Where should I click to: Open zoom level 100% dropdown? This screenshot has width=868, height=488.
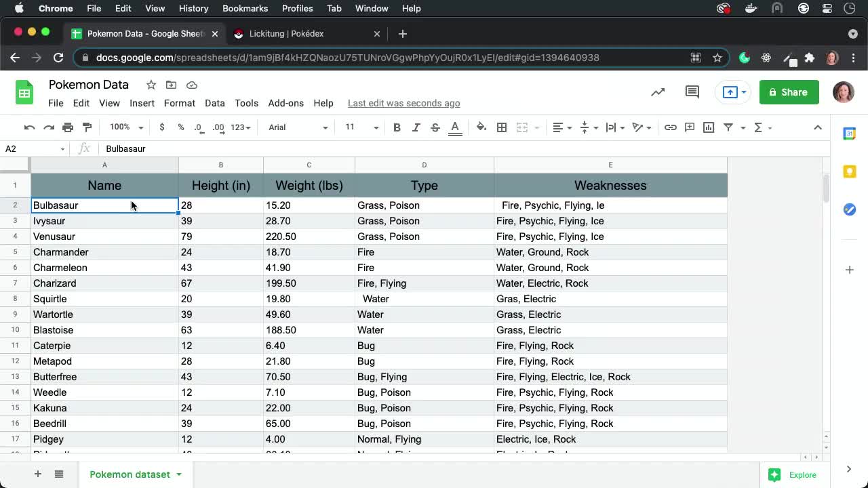click(127, 127)
